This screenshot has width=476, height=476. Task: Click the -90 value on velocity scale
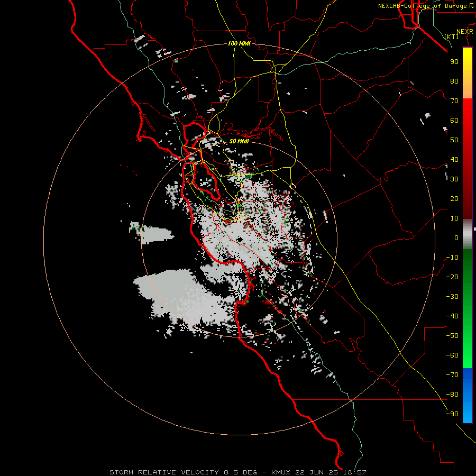[x=452, y=414]
